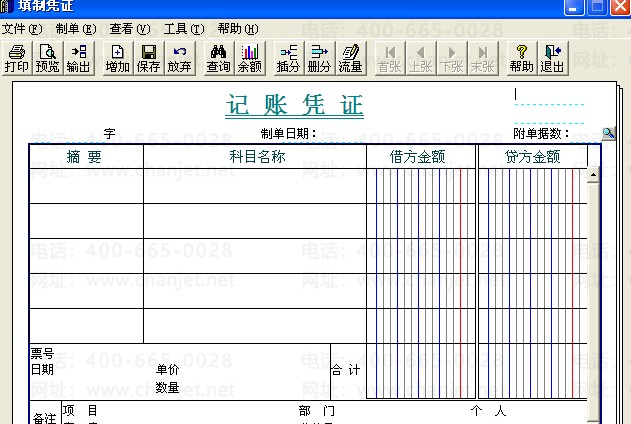The height and width of the screenshot is (424, 631).
Task: Show account balance with 余额 icon
Action: (x=250, y=58)
